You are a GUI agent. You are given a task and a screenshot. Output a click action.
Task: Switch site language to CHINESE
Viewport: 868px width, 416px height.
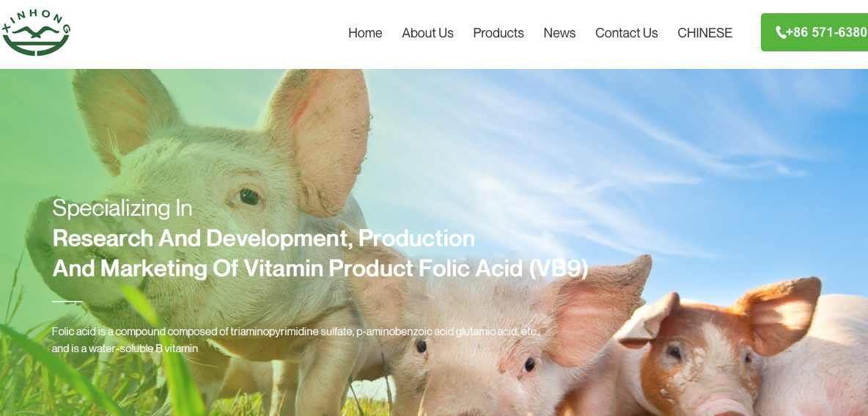click(705, 33)
